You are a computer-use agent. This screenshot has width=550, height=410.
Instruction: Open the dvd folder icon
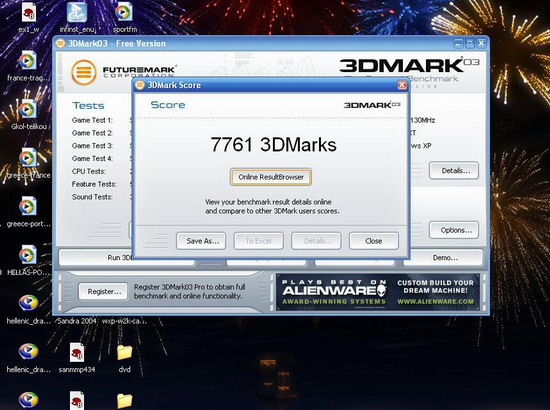coord(125,352)
